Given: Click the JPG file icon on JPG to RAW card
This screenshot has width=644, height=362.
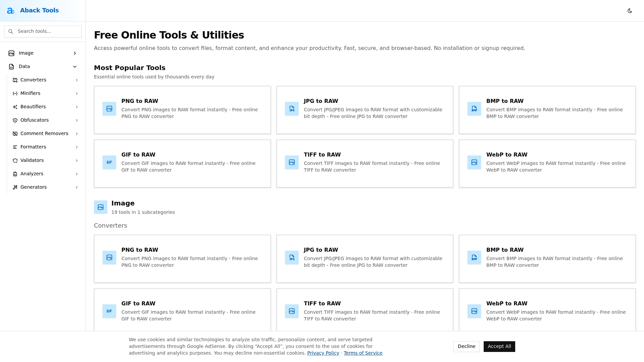Looking at the screenshot, I should click(x=291, y=109).
